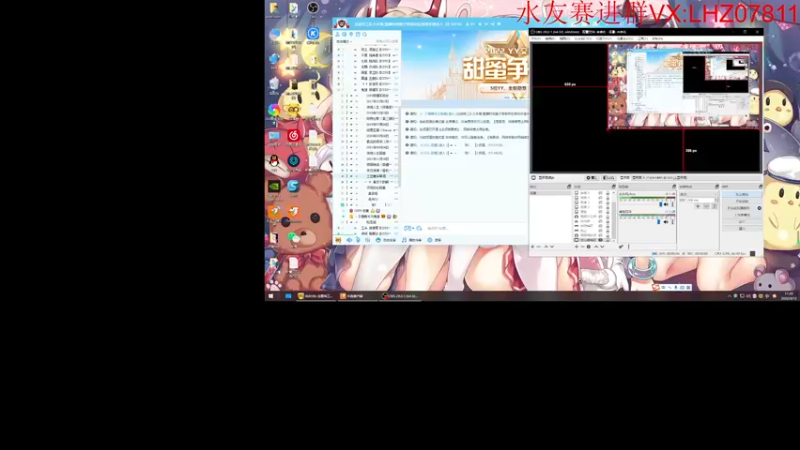Click the music note icon in YY bottom bar

(404, 240)
